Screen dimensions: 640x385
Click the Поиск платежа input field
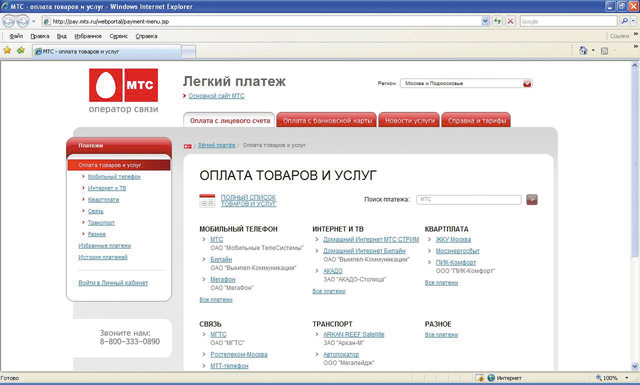[469, 200]
